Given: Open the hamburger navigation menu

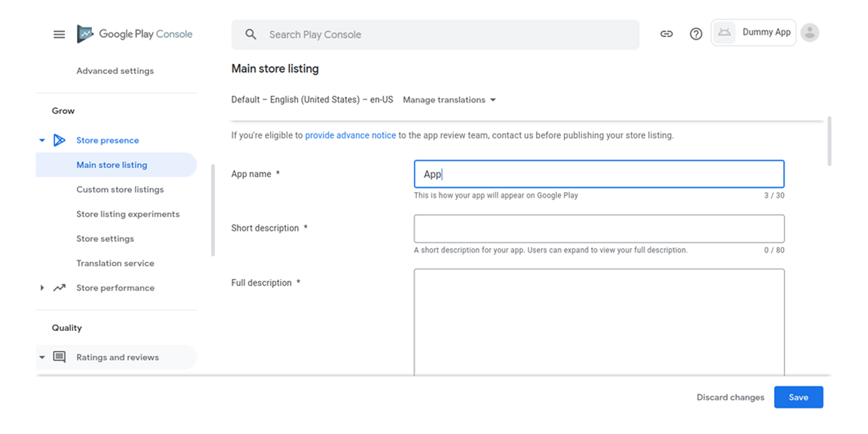Looking at the screenshot, I should tap(59, 34).
